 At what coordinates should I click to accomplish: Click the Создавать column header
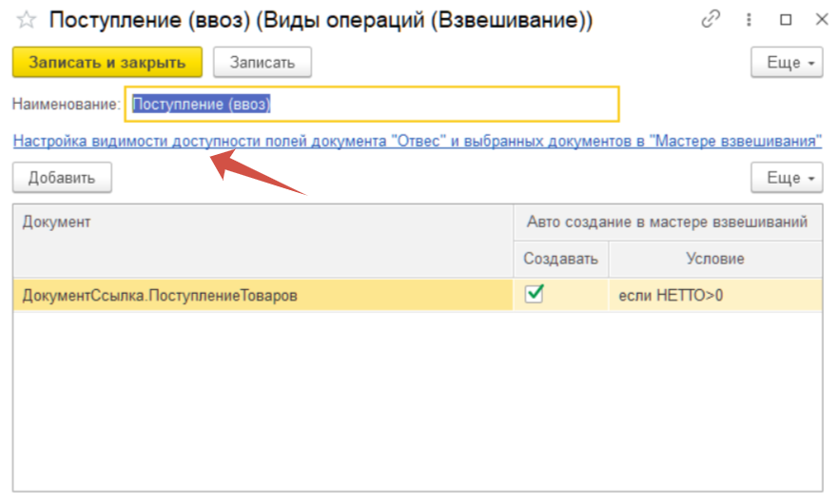click(561, 259)
